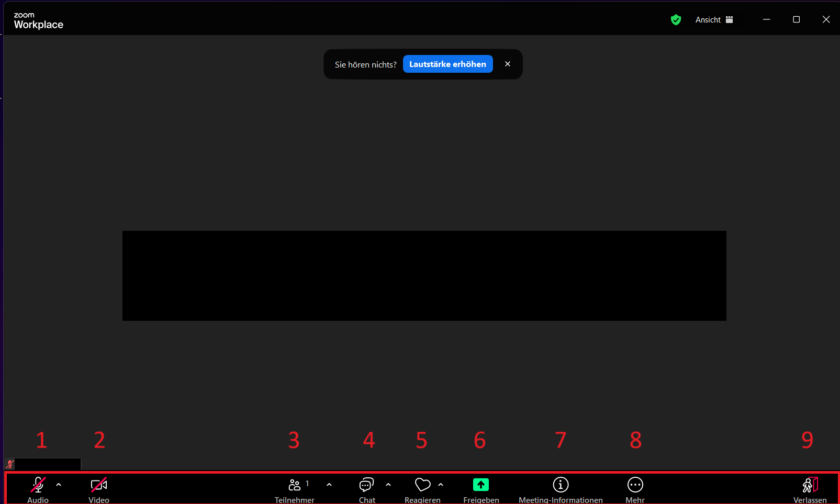The image size is (840, 504).
Task: Expand the audio options chevron
Action: 59,485
